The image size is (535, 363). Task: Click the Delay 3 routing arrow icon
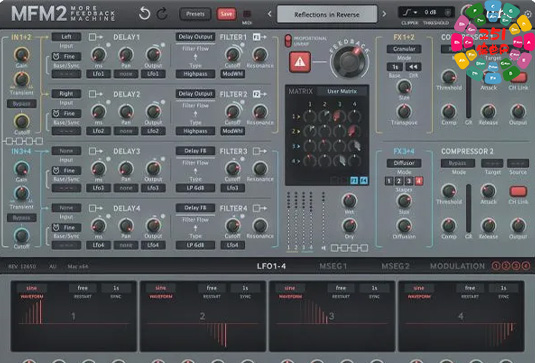[x=96, y=151]
